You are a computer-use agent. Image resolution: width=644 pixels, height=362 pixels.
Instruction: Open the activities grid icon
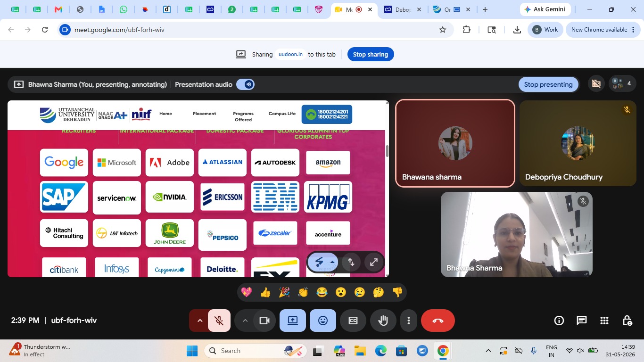(604, 321)
